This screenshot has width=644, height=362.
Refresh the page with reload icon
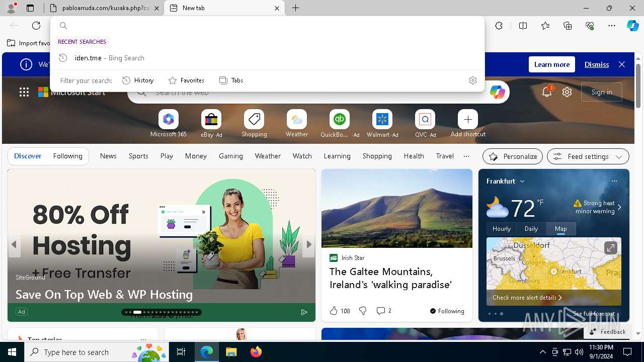(x=36, y=26)
